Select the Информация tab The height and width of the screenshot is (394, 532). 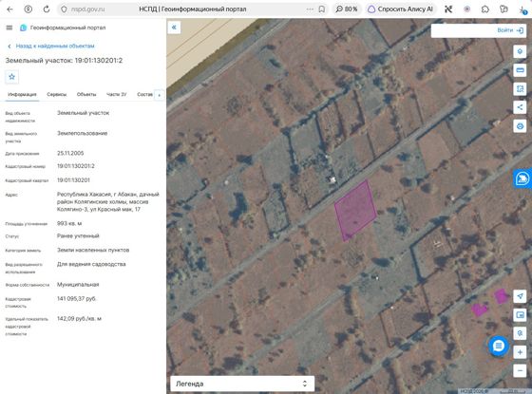pyautogui.click(x=22, y=94)
